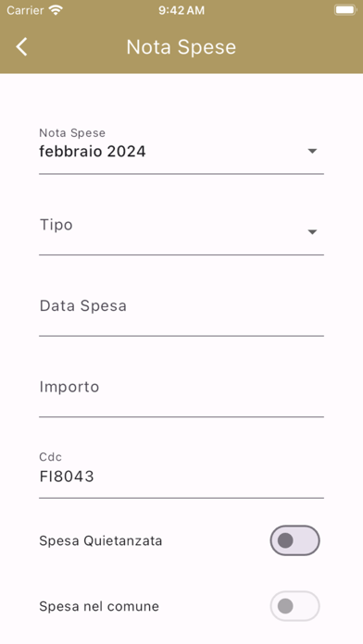Image resolution: width=363 pixels, height=644 pixels.
Task: Select the 'febbraio 2024' value
Action: [x=93, y=152]
